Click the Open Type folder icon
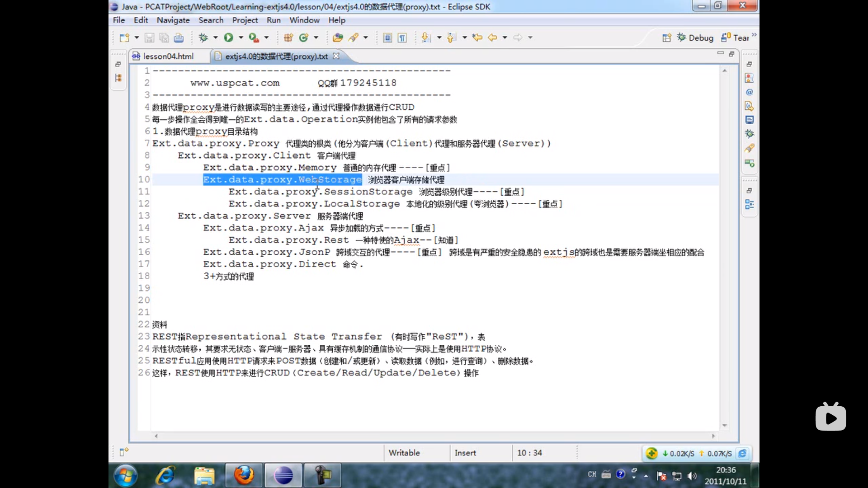 click(x=338, y=38)
